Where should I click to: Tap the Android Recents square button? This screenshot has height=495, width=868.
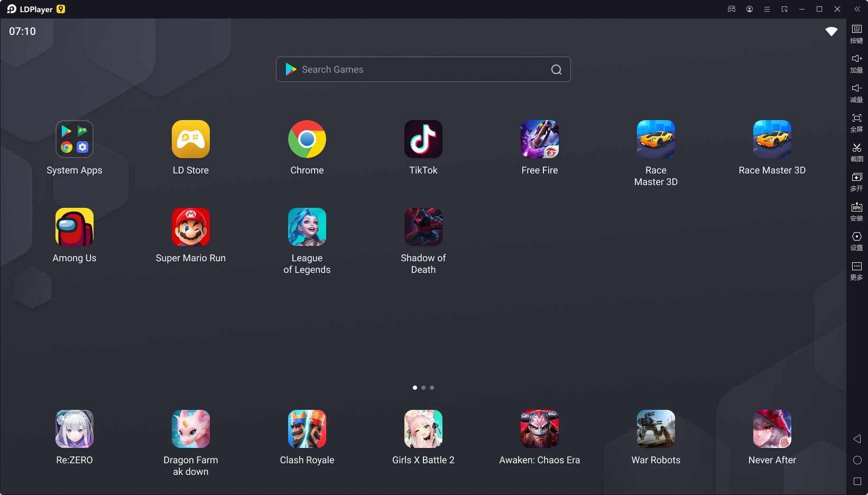(857, 481)
